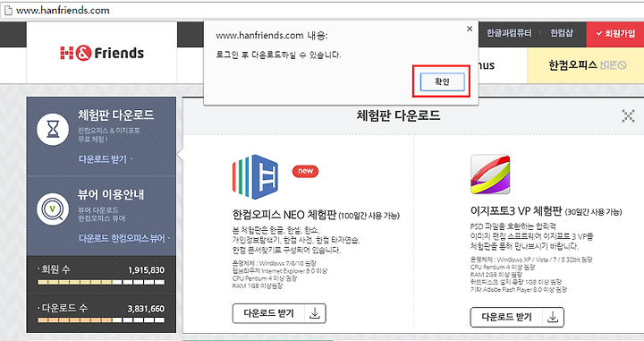644x341 pixels.
Task: Click the 회원 수 progress bar
Action: pos(101,282)
